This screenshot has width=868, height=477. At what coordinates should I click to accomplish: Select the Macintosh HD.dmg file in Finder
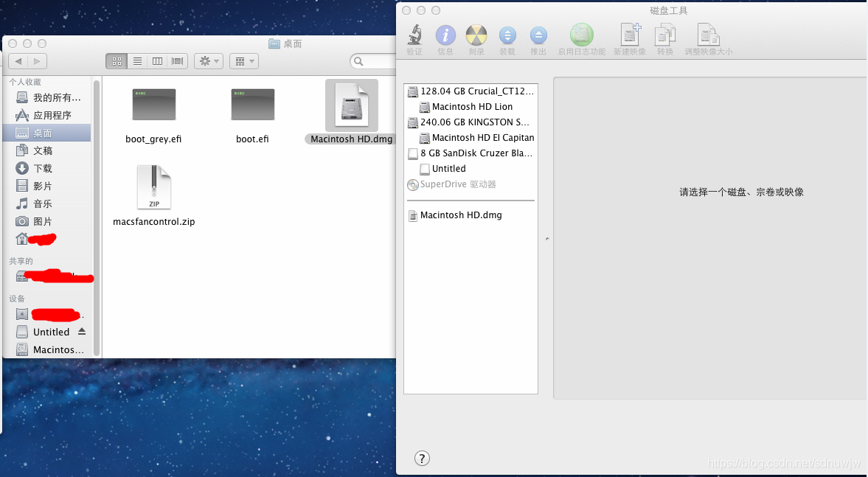coord(351,112)
